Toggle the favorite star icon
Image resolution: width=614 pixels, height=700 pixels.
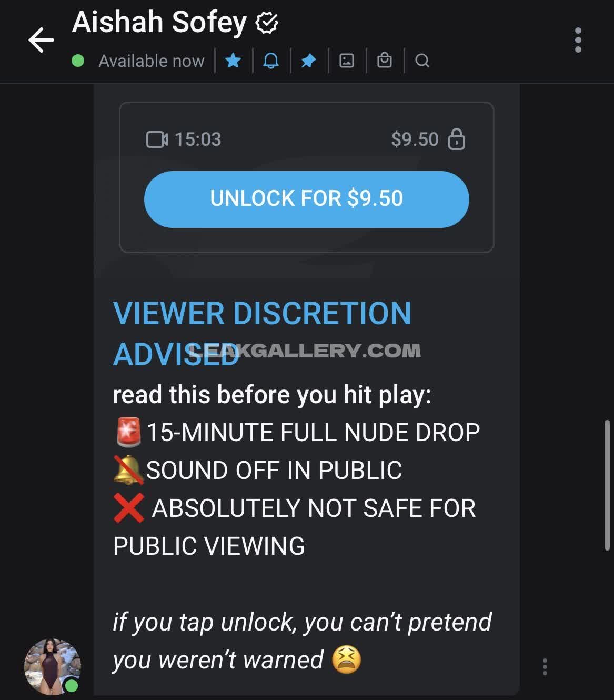tap(233, 61)
